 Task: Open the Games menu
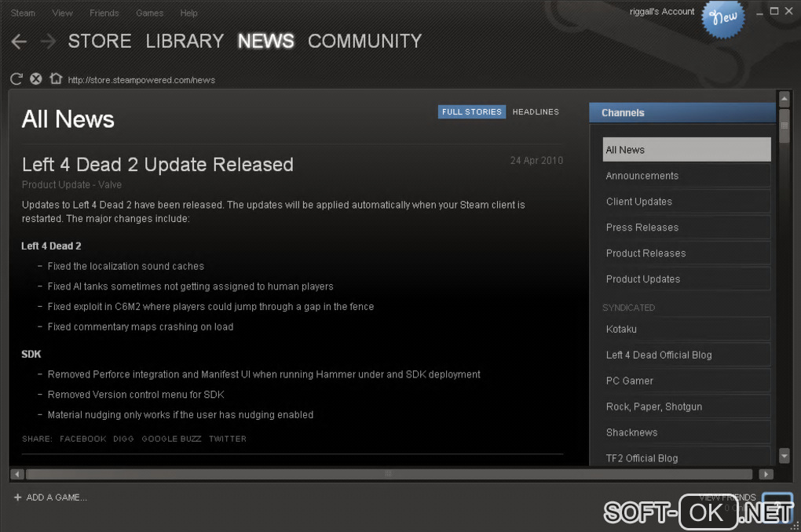(x=150, y=13)
